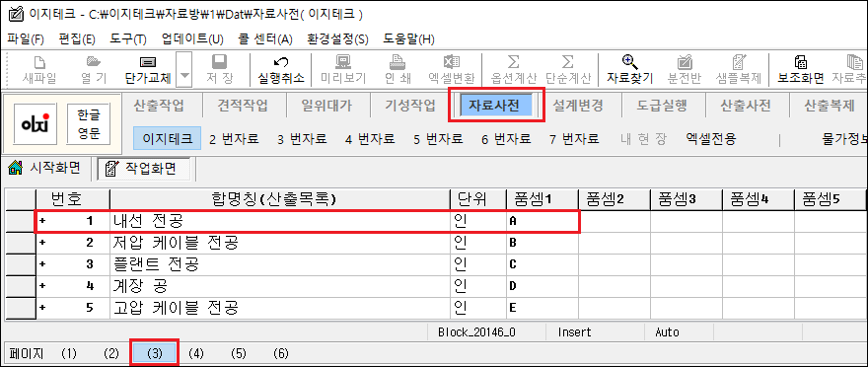Click the 보조화면 toolbar icon
This screenshot has width=868, height=367.
coord(801,61)
